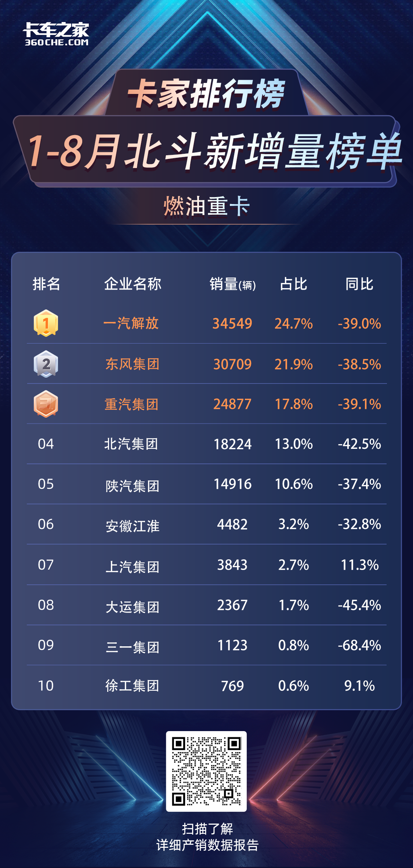
Task: Click the silver second-place medal icon
Action: (46, 364)
